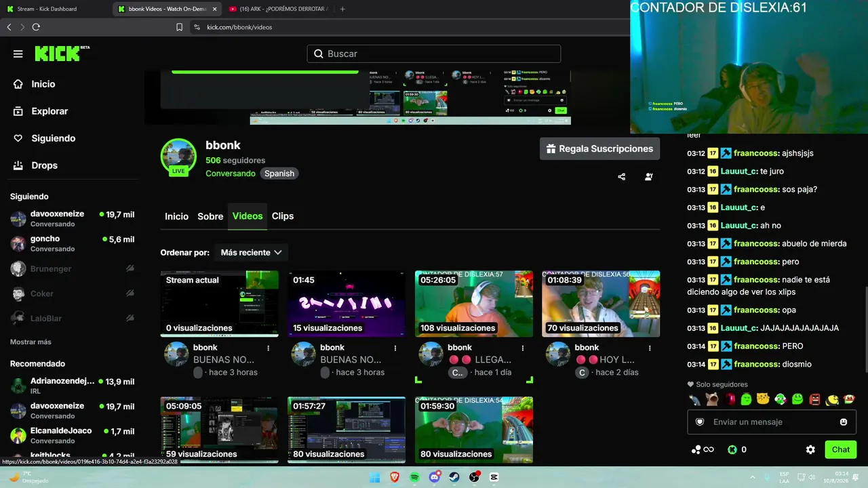Open the 01:08:39 video thumbnail

(601, 304)
